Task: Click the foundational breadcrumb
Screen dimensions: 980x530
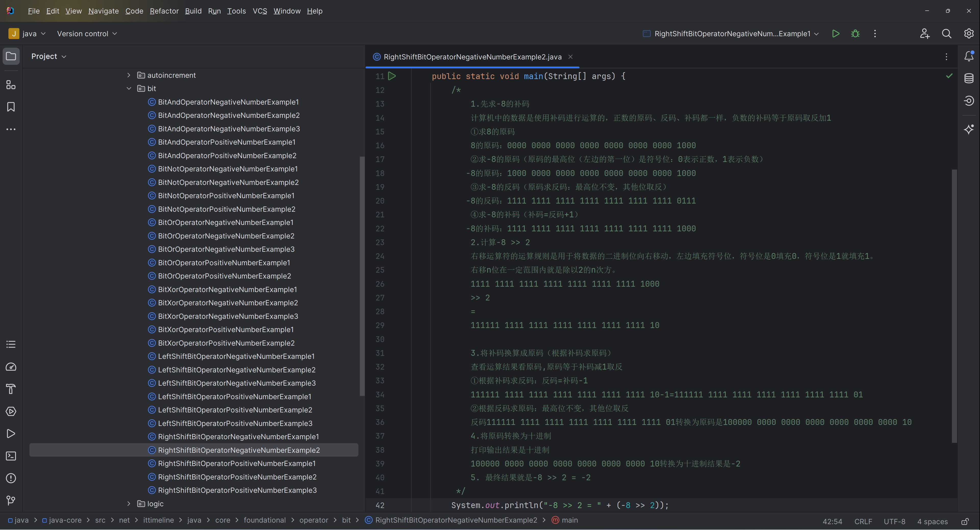Action: coord(265,520)
